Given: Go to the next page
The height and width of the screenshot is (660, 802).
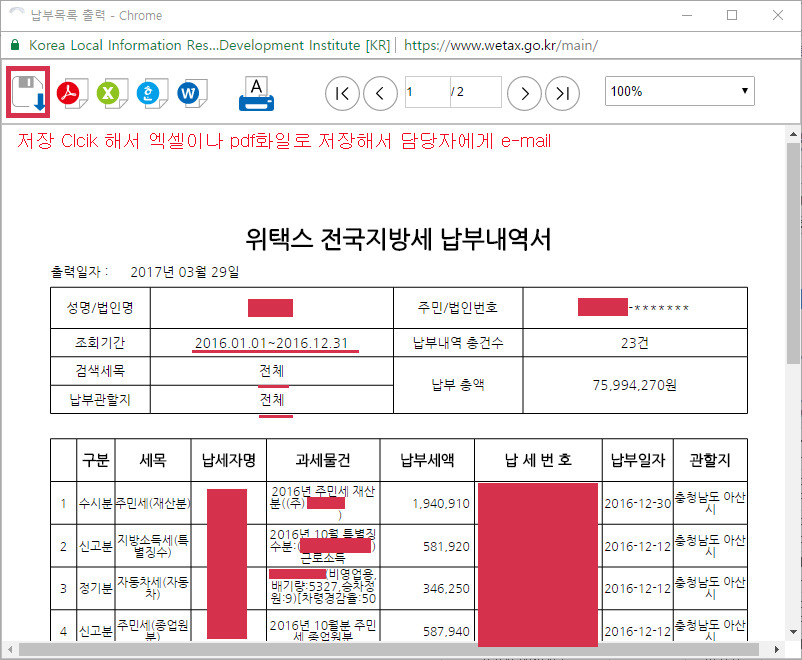Looking at the screenshot, I should pos(524,93).
